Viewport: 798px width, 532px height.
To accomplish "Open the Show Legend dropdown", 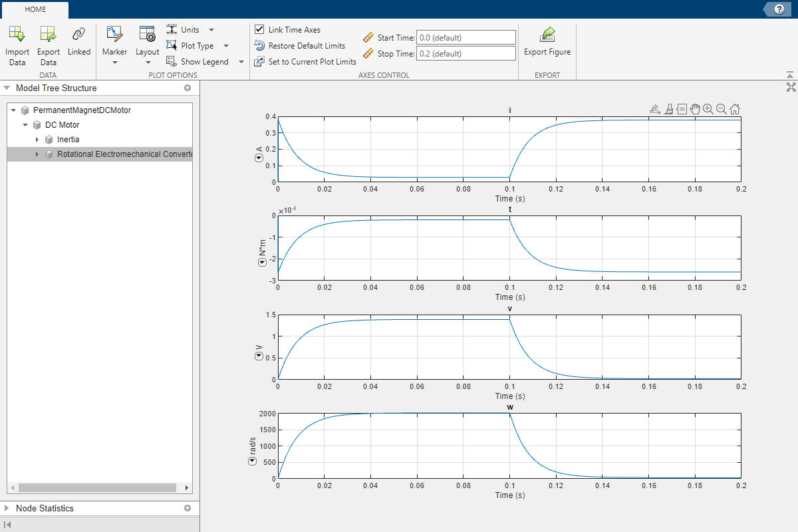I will [241, 62].
